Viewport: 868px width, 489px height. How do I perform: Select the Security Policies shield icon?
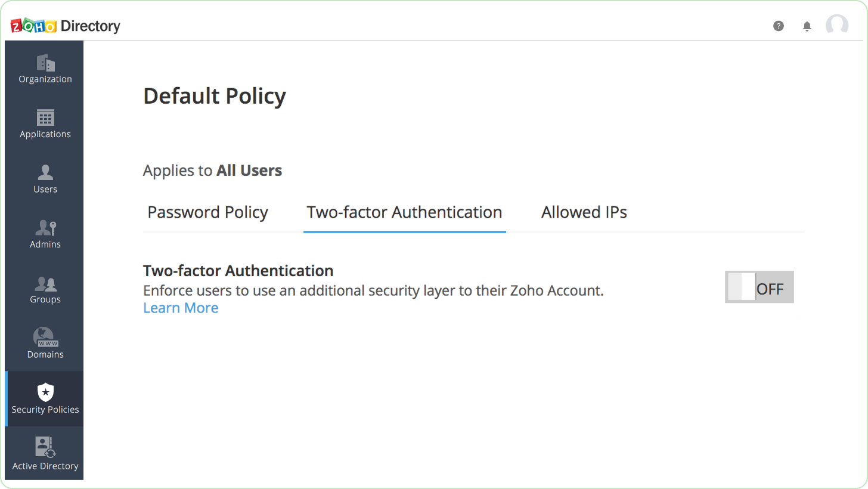tap(45, 392)
